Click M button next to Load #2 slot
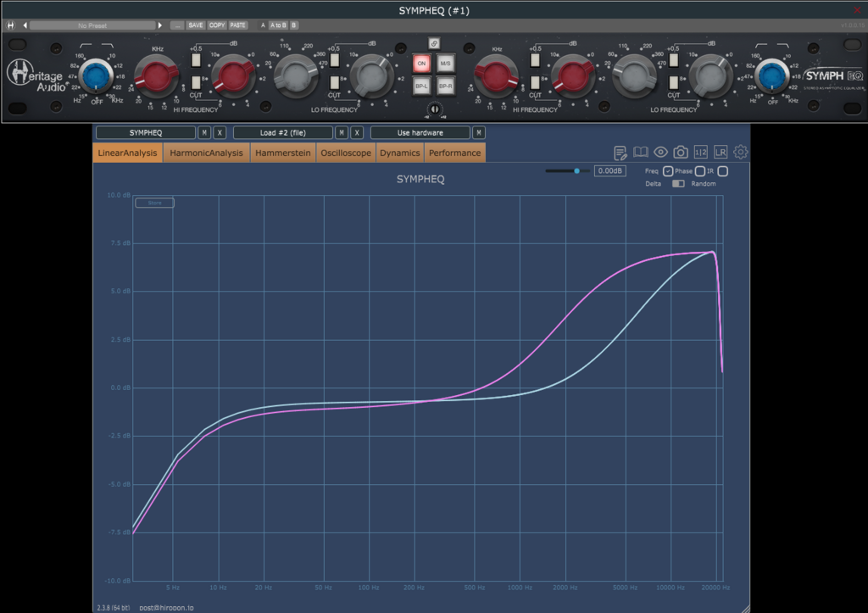Screen dimensions: 868x613 (x=342, y=133)
